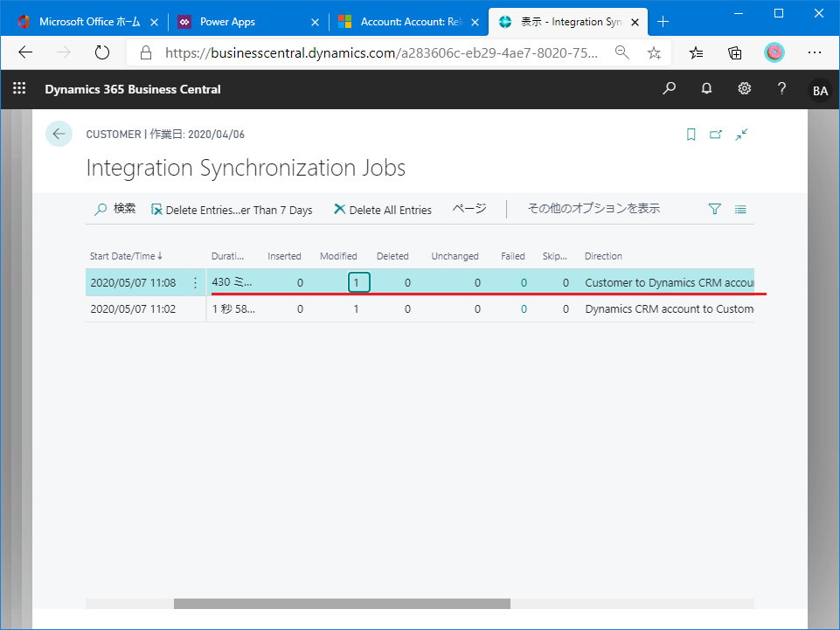Go back with the page back arrow
Image resolution: width=840 pixels, height=630 pixels.
click(x=59, y=134)
